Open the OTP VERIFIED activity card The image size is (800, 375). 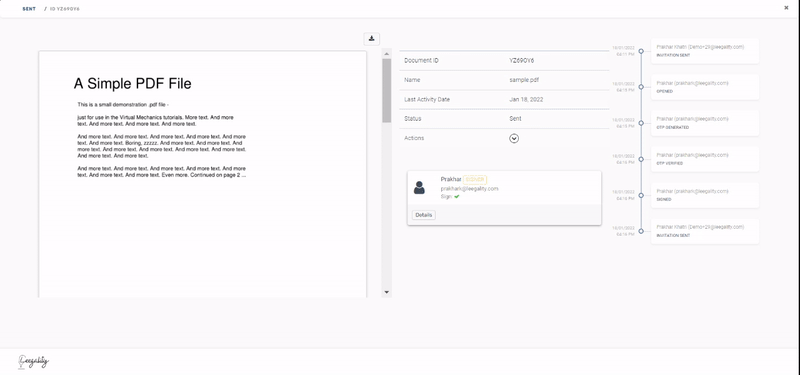click(705, 159)
